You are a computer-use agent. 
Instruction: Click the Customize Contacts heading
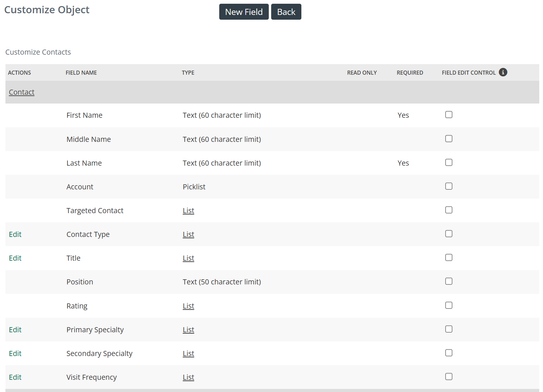[x=38, y=52]
